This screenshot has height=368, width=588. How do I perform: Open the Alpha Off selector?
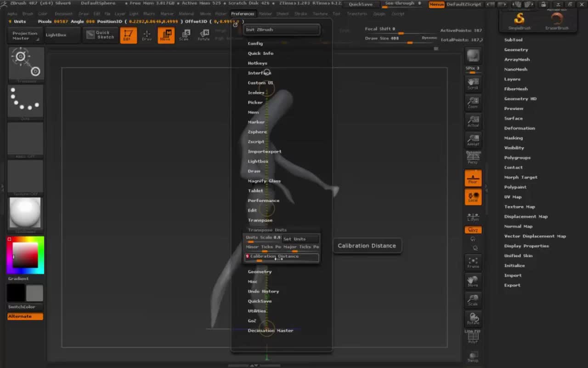tap(26, 140)
